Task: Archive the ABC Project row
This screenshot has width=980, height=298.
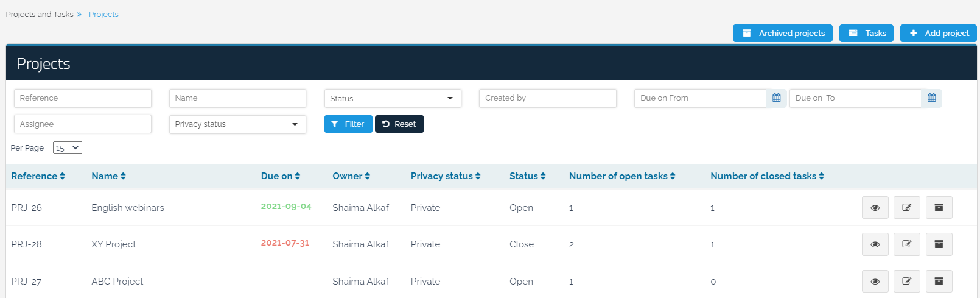Action: click(x=939, y=282)
